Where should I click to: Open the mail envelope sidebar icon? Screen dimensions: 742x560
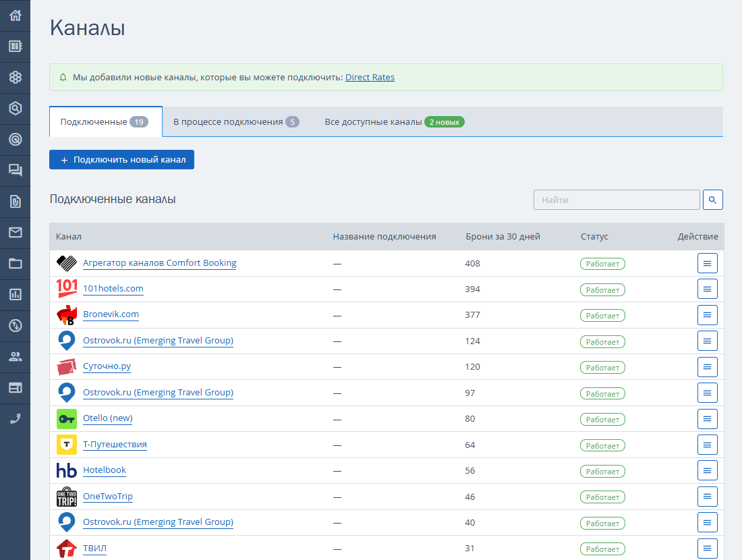click(x=15, y=232)
